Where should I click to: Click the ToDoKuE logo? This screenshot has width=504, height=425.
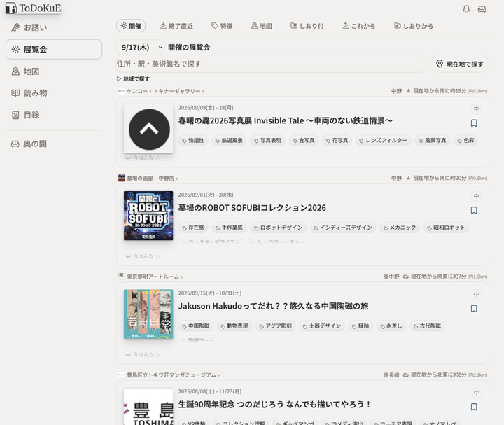click(x=33, y=8)
